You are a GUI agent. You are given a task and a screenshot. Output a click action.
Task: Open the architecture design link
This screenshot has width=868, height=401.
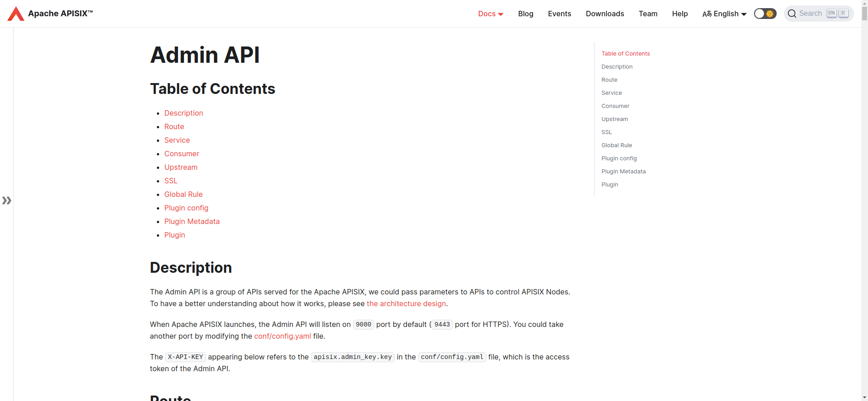(x=406, y=303)
